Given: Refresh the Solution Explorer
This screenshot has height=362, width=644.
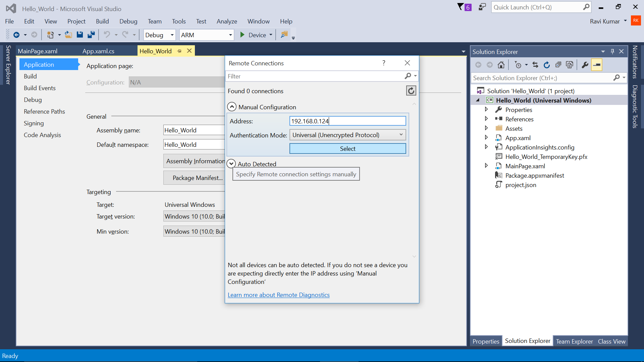Looking at the screenshot, I should point(547,65).
